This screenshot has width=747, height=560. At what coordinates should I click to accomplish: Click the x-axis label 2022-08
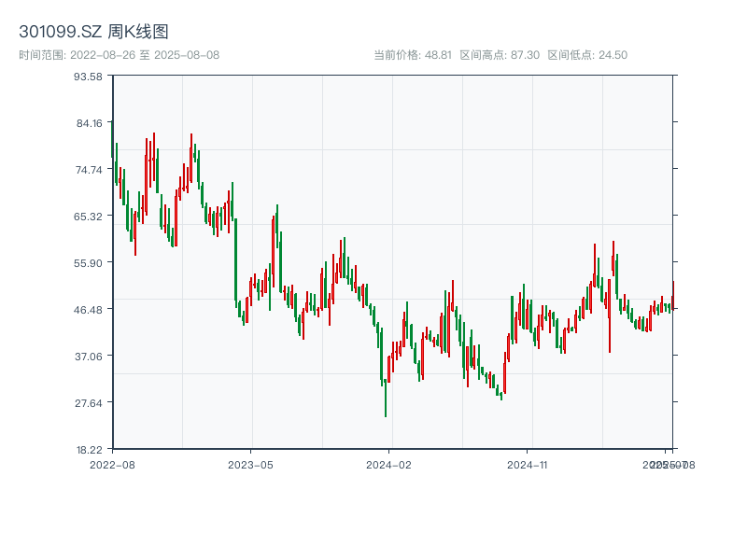[x=112, y=465]
